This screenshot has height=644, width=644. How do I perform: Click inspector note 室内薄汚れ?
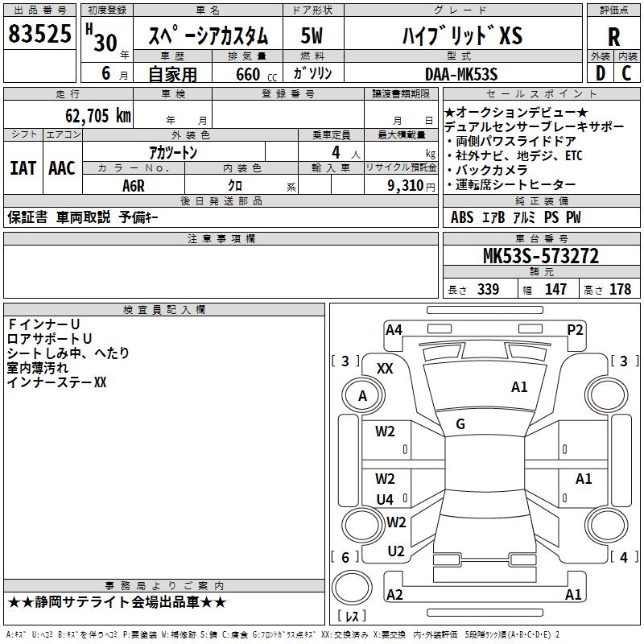pyautogui.click(x=38, y=368)
